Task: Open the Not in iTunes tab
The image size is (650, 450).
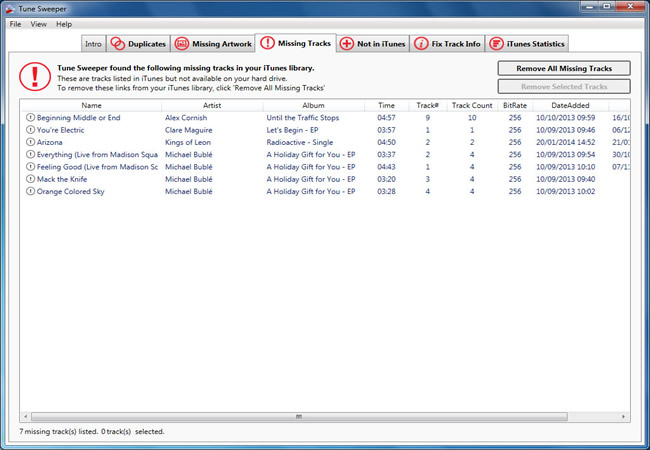Action: [x=373, y=44]
